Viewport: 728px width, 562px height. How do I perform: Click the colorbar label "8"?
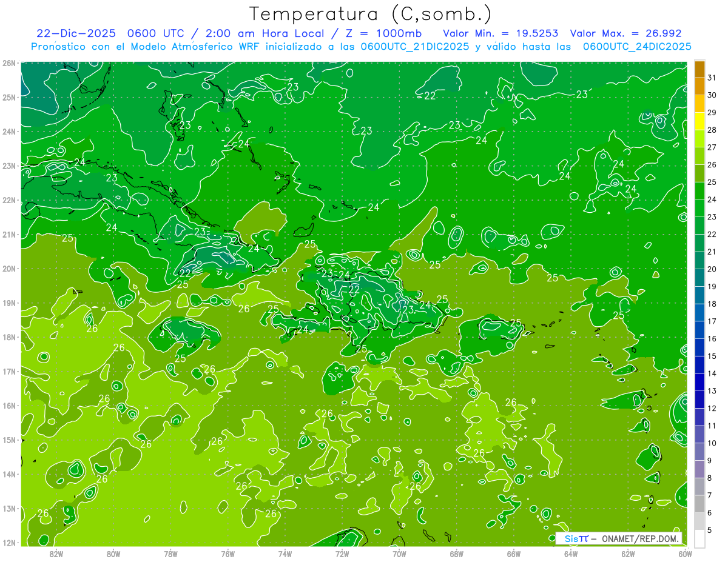709,478
